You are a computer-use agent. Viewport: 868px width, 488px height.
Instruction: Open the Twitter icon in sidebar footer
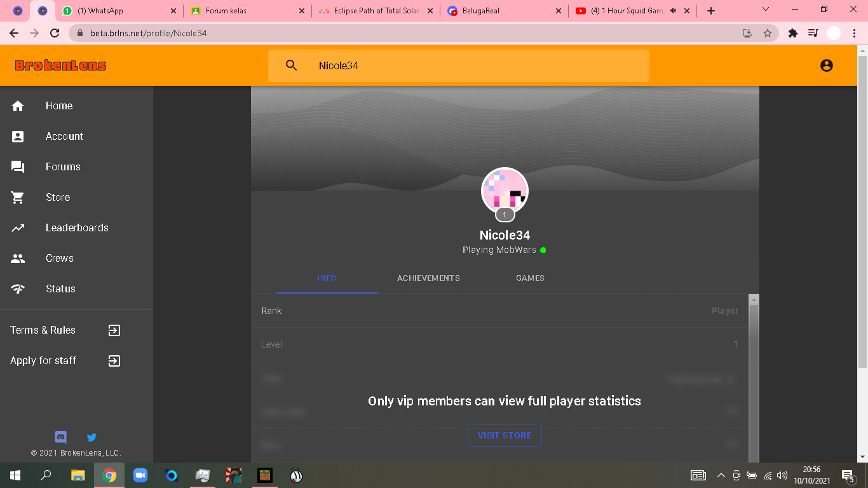[92, 437]
